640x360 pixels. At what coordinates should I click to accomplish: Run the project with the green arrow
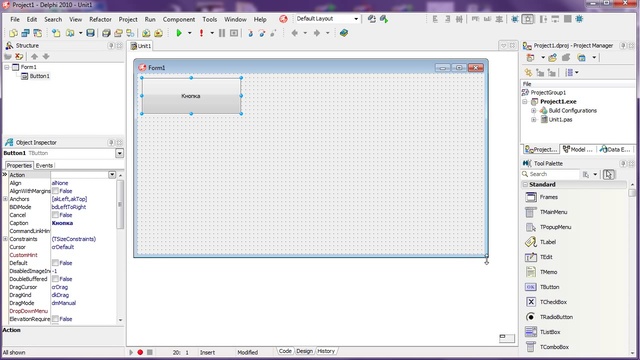click(179, 33)
